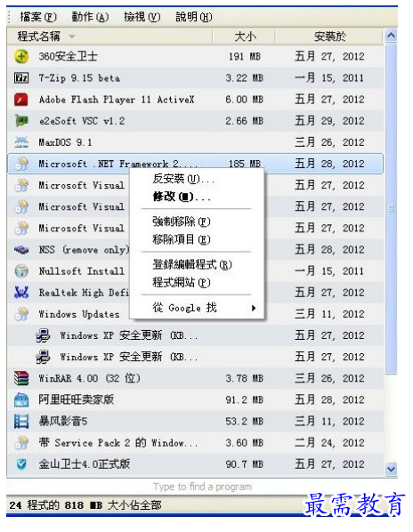Click the 7-Zip 9.15 beta icon
413x532 pixels.
click(21, 78)
